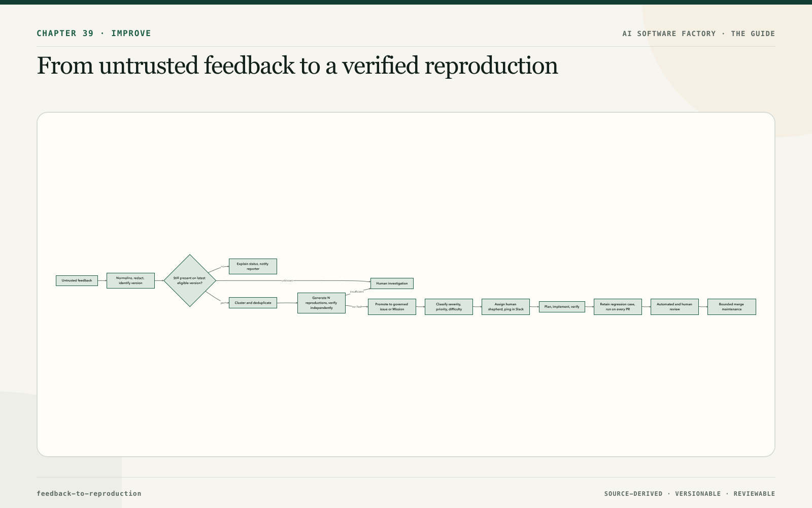Click the 'Plan, implement, verify' node
812x508 pixels.
562,307
